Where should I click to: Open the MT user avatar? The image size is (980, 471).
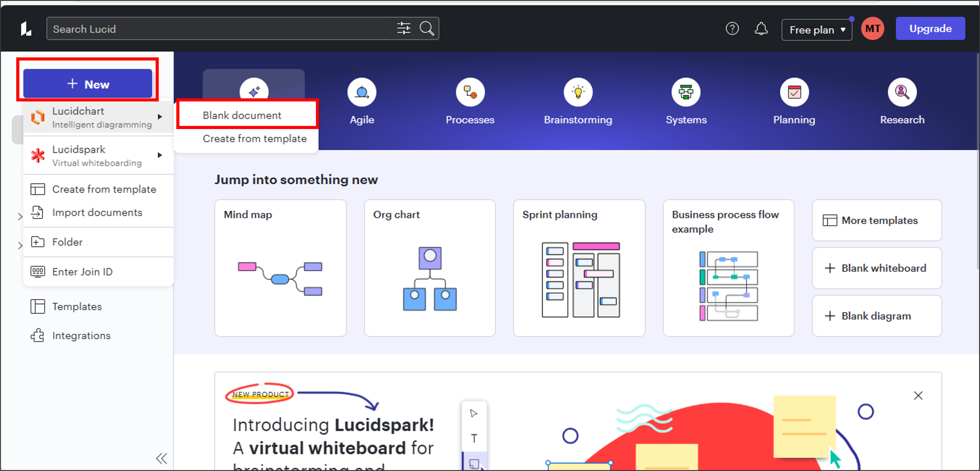(872, 29)
